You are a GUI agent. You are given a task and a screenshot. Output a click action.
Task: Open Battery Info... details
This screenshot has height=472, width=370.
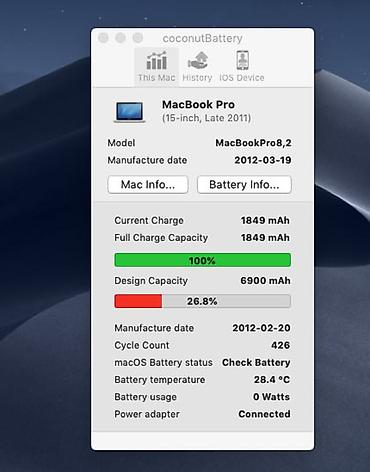[244, 184]
